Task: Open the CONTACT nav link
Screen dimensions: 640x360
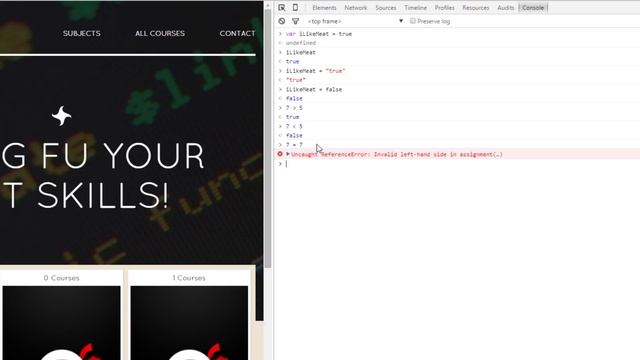Action: point(238,33)
